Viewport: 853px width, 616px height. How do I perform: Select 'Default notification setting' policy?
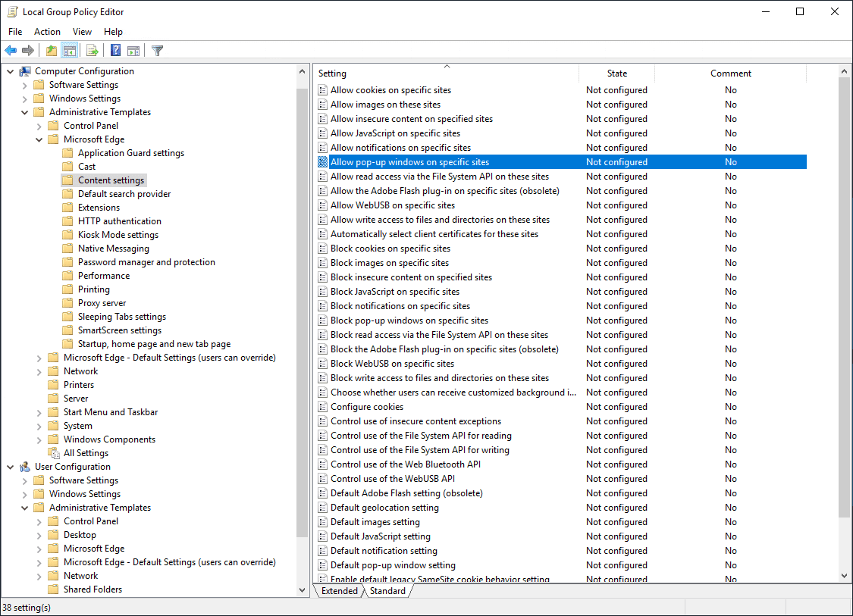click(x=561, y=551)
